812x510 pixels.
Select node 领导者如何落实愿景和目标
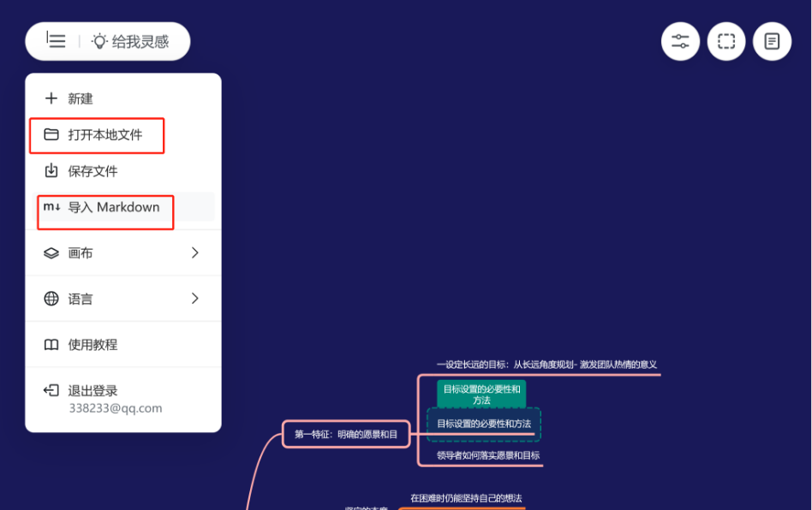pos(488,456)
